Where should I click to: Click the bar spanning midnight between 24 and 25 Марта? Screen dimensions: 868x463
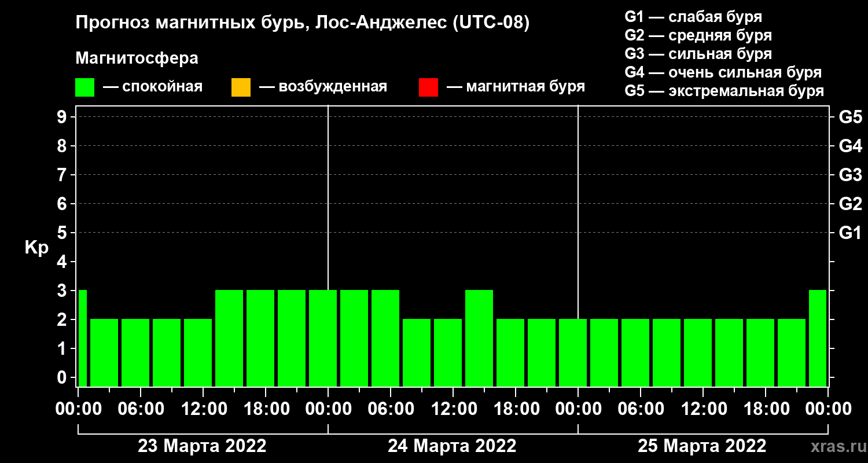[573, 352]
